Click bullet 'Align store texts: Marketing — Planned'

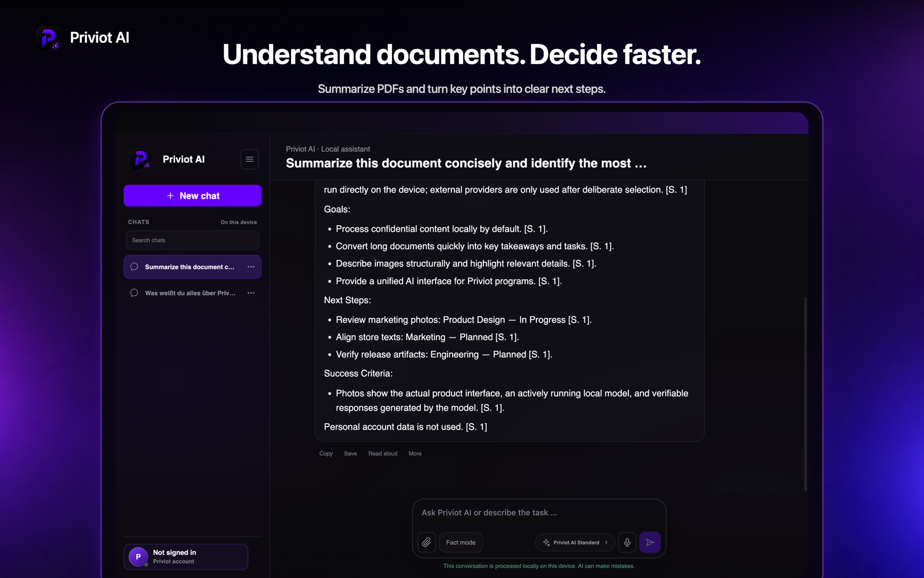427,337
